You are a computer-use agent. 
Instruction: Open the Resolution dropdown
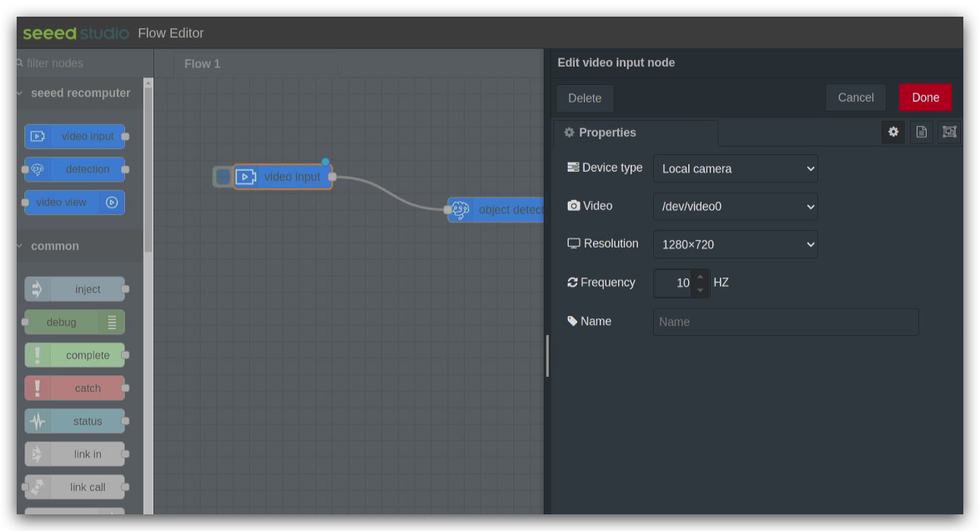point(735,244)
